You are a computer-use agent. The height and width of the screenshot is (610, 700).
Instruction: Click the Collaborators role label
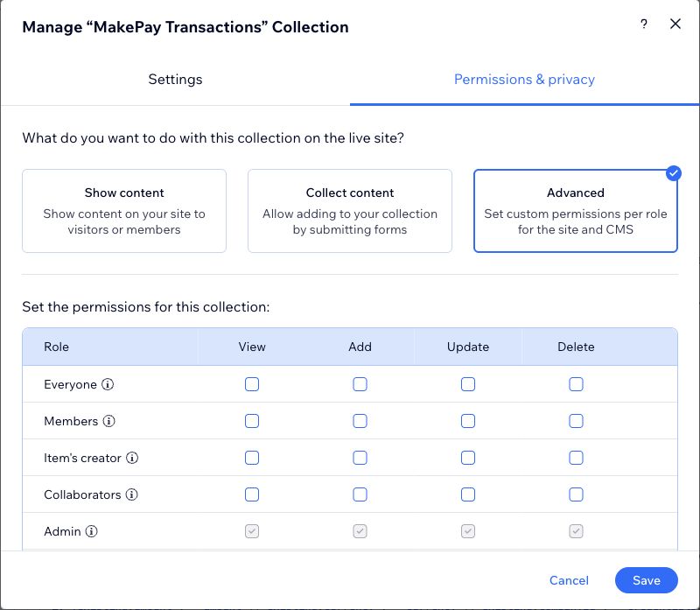click(x=82, y=494)
